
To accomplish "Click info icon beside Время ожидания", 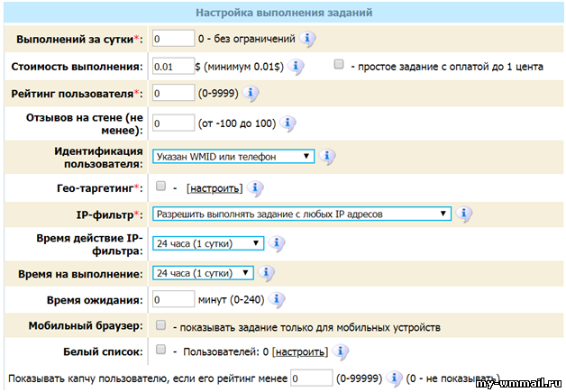I will coord(278,299).
